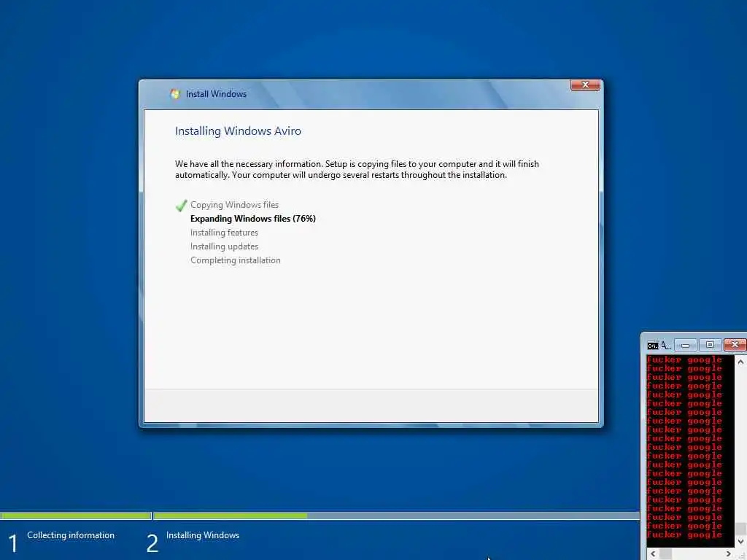
Task: Click the Windows flag icon in Install Windows title bar
Action: [175, 94]
